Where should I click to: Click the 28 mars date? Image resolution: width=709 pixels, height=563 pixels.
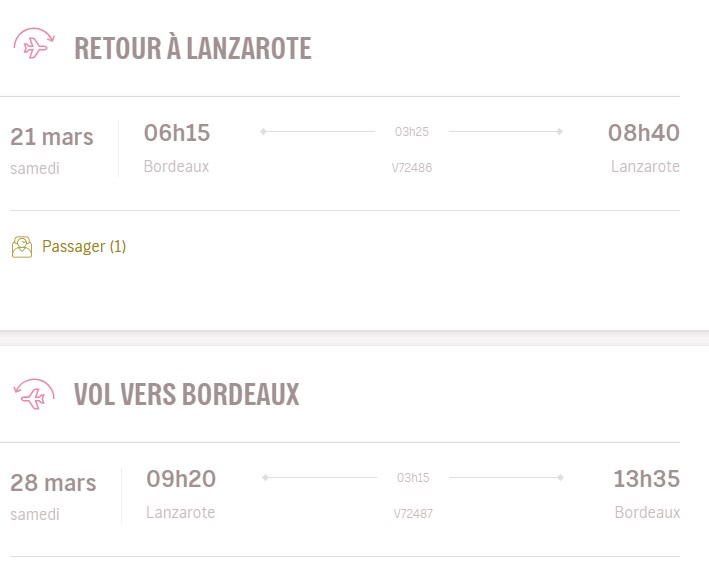pyautogui.click(x=53, y=484)
